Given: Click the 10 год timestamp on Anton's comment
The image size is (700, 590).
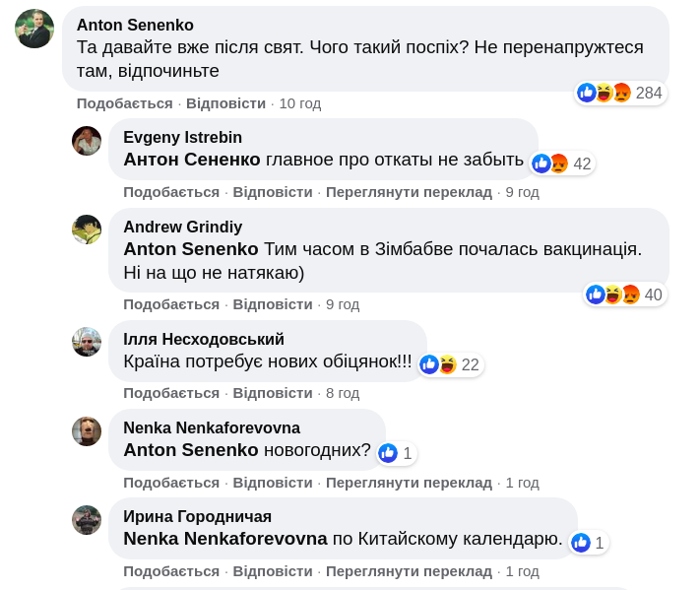Looking at the screenshot, I should pyautogui.click(x=300, y=103).
